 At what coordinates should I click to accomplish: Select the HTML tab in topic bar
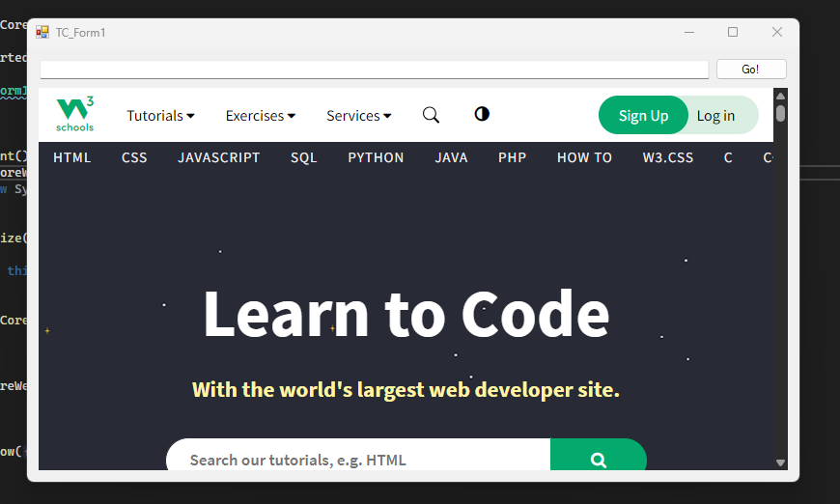point(72,157)
